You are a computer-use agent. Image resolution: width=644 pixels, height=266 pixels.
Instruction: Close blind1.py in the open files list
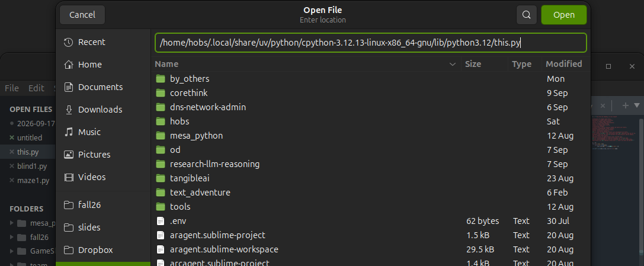tap(12, 166)
